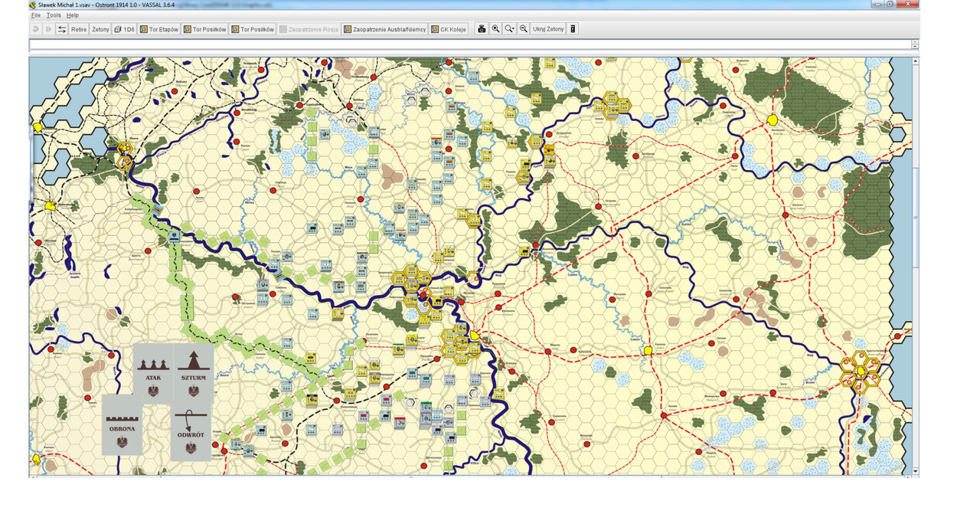
Task: Open the File menu
Action: coord(35,15)
